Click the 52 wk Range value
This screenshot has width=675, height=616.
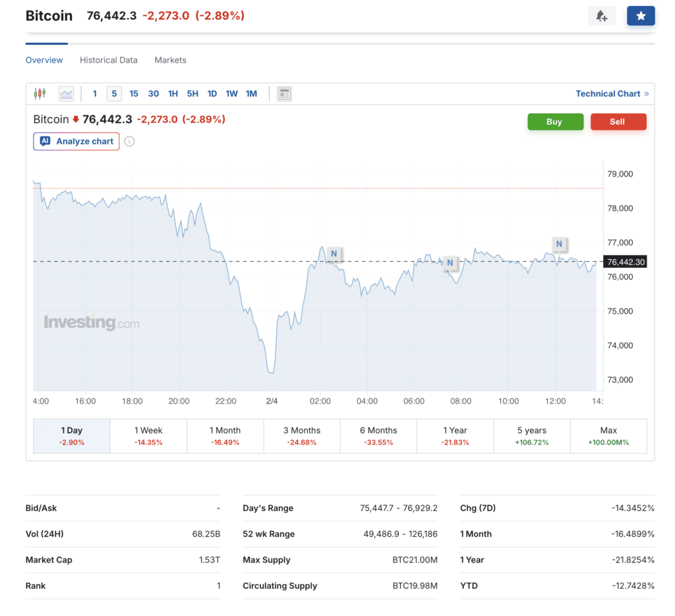click(400, 534)
